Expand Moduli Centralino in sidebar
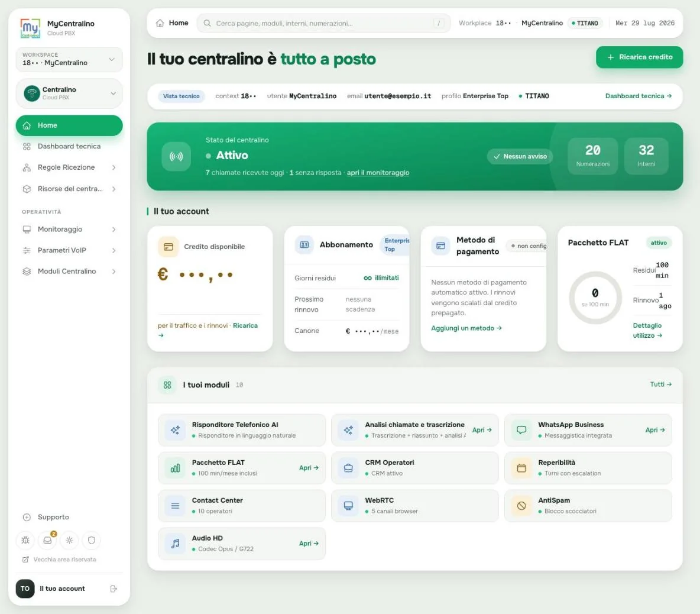700x614 pixels. (x=69, y=271)
